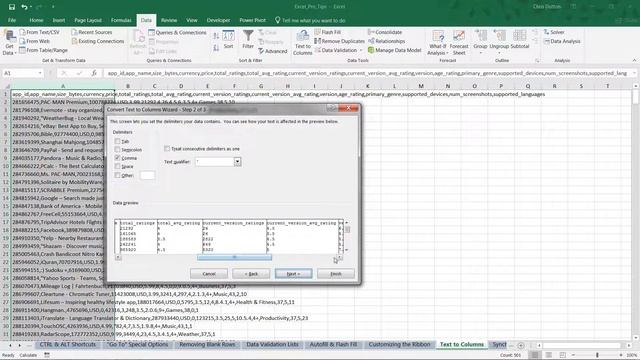
Task: Open Solver add-in
Action: tap(554, 32)
